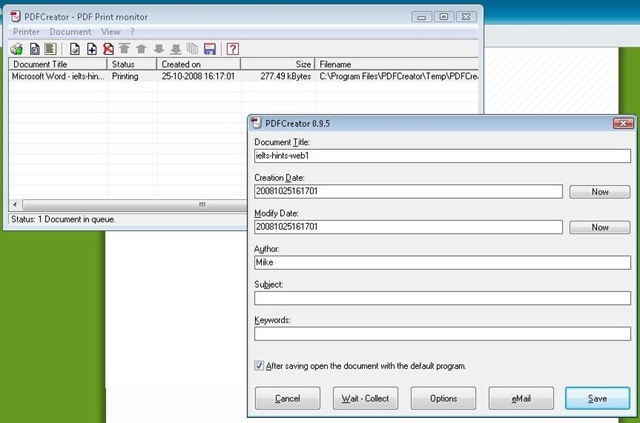Click the horizontal scrollbar left arrow
Screen dimensions: 640x423
point(15,204)
